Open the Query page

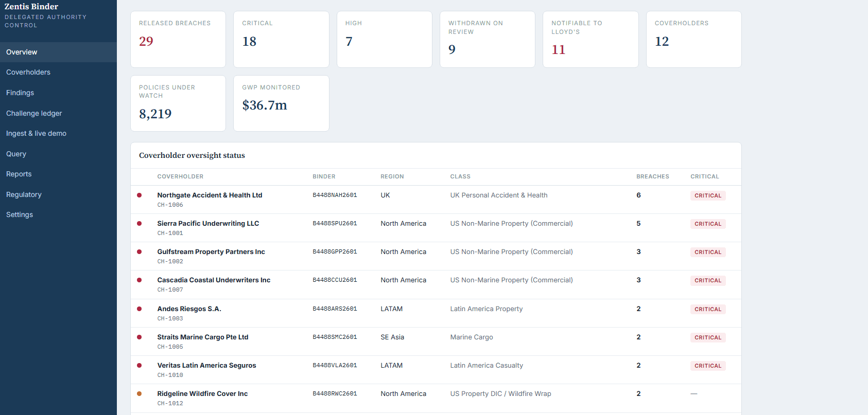point(58,154)
